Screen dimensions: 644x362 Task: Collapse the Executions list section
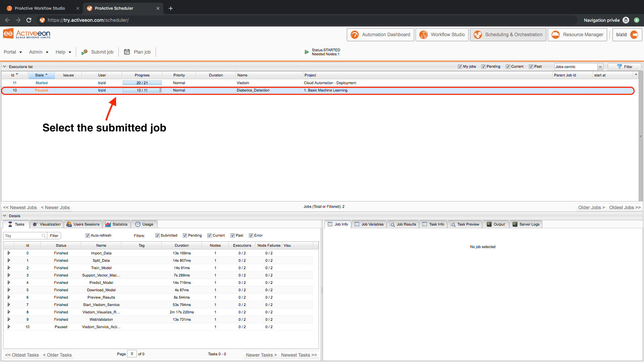click(x=5, y=66)
